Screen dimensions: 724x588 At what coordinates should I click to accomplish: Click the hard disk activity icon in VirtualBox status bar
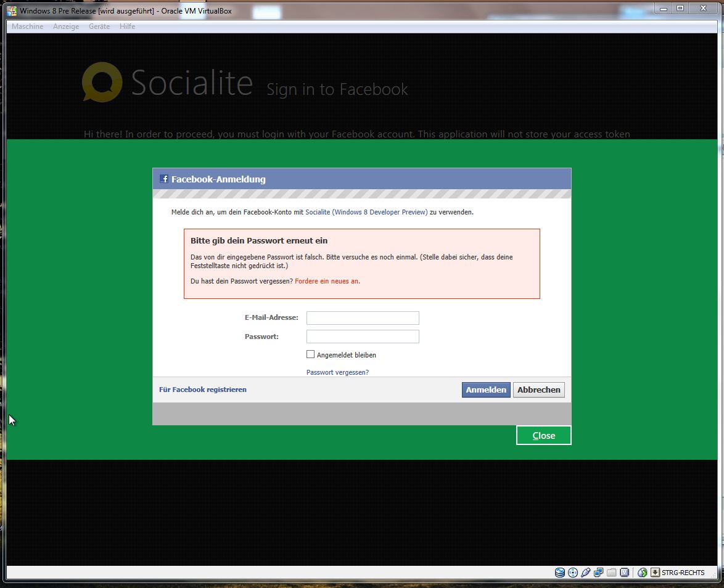tap(559, 573)
